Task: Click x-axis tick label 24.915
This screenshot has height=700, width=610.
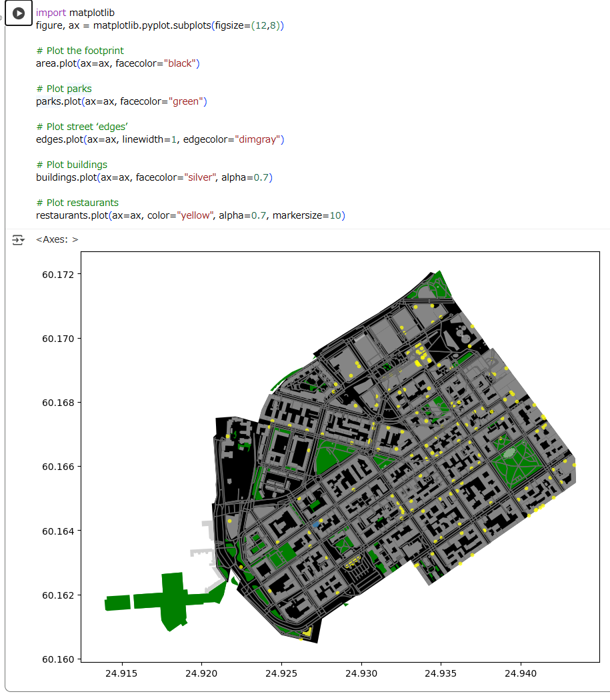Action: pos(121,673)
